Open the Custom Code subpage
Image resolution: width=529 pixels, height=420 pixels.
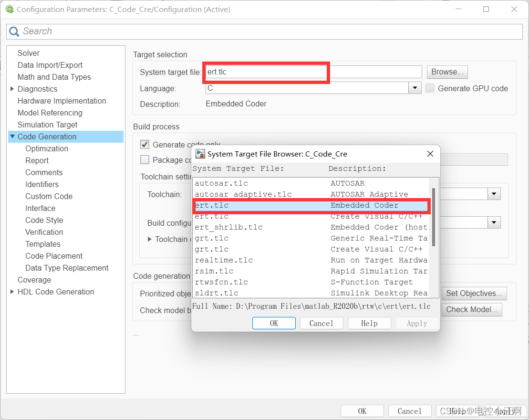coord(49,196)
